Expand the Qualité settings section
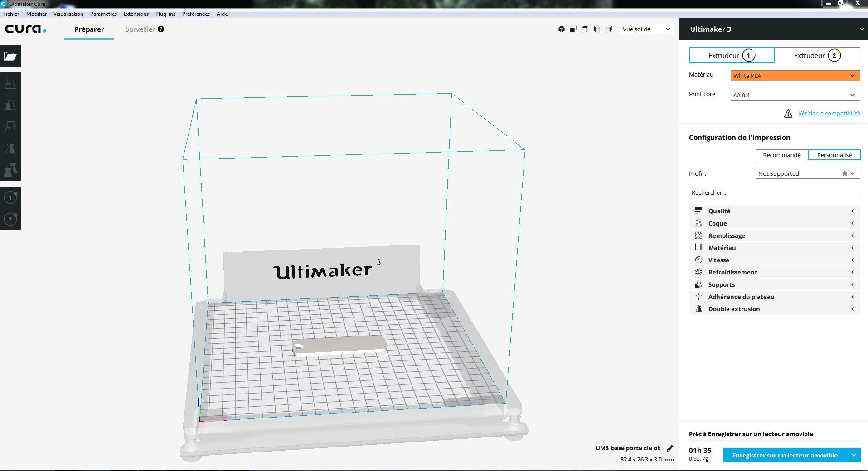Viewport: 868px width, 471px height. click(x=774, y=211)
